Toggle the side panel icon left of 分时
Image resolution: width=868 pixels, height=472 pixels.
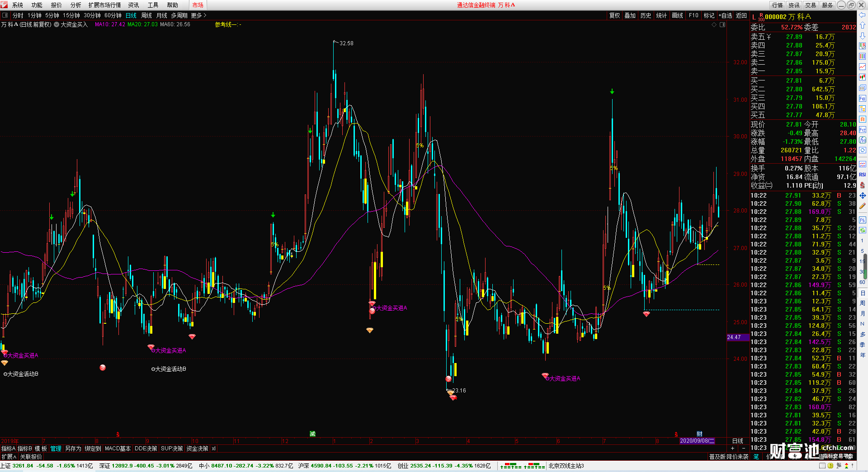(5, 15)
